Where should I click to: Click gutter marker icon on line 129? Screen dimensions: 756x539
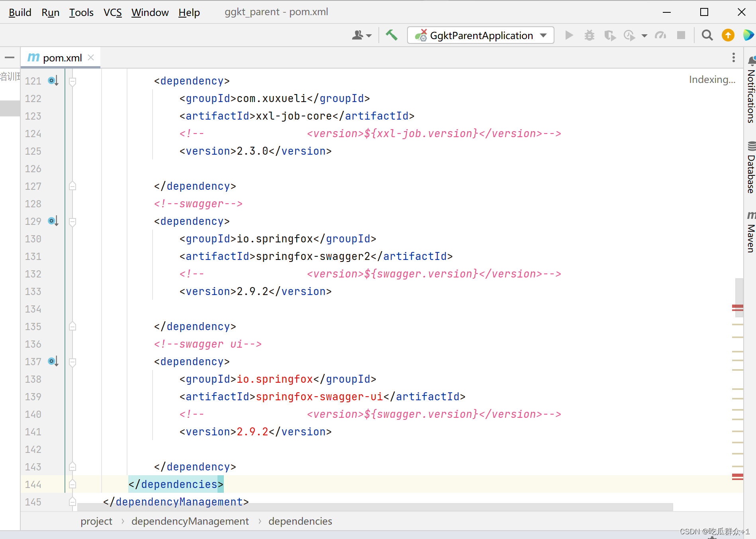point(53,221)
